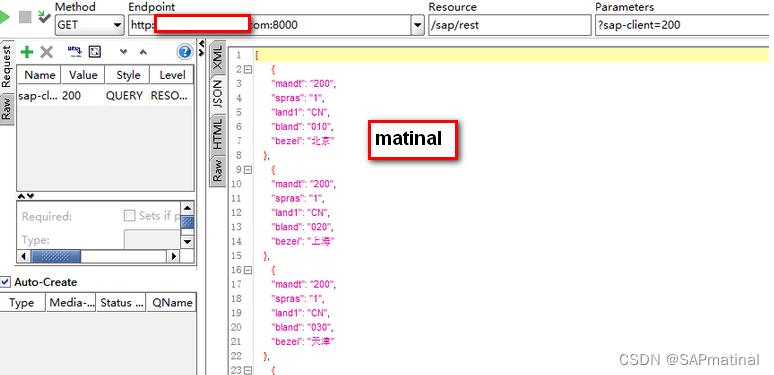Click the right arrow of the horizontal scrollbar
The image size is (774, 375).
tap(173, 256)
